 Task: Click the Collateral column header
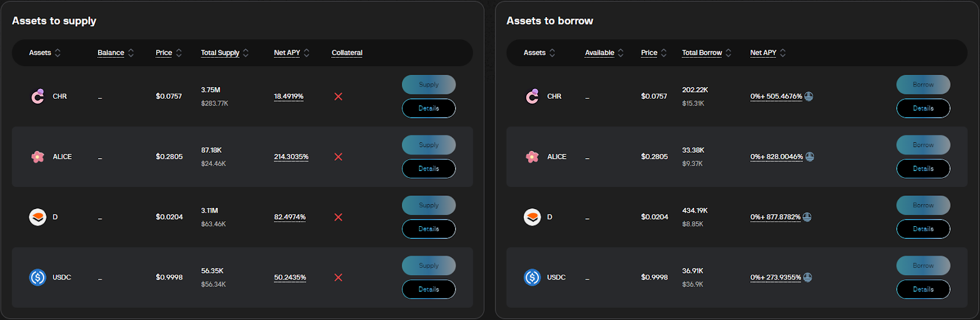point(347,53)
